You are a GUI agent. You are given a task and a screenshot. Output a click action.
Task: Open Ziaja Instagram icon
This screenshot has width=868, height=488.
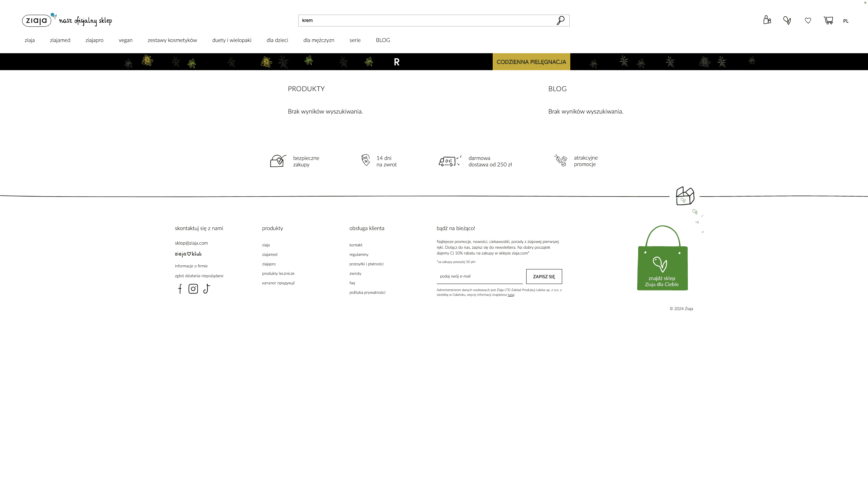point(193,289)
